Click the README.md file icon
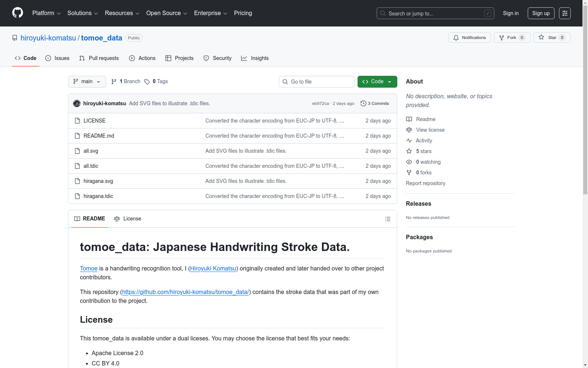Image resolution: width=588 pixels, height=368 pixels. [77, 136]
